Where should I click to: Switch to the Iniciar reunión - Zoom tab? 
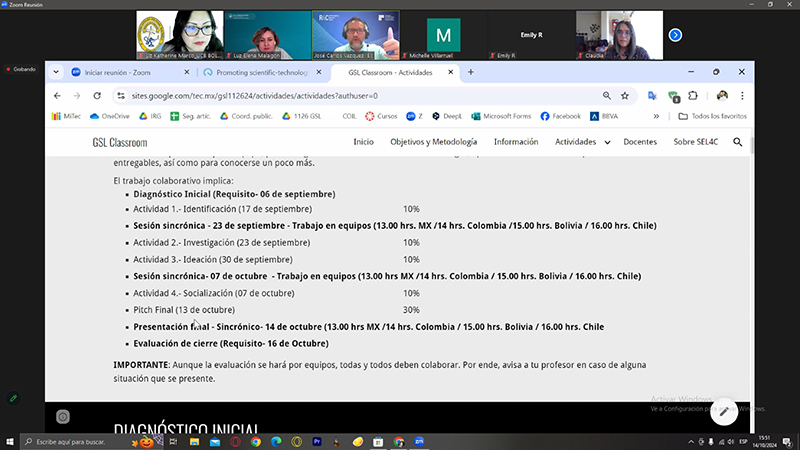coord(108,72)
